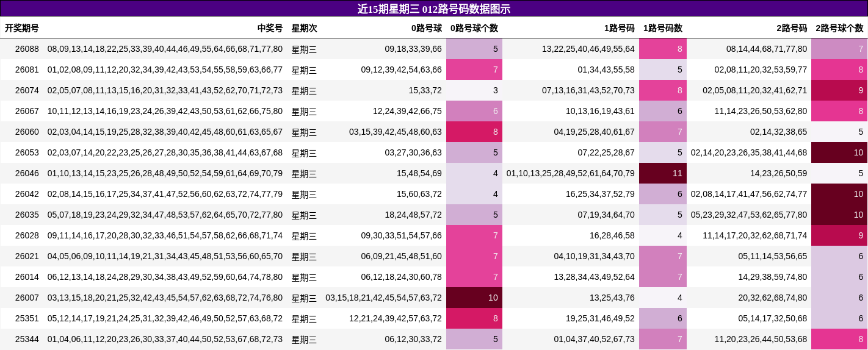868x350 pixels.
Task: Select the 2路号球个数 column header
Action: click(x=839, y=28)
